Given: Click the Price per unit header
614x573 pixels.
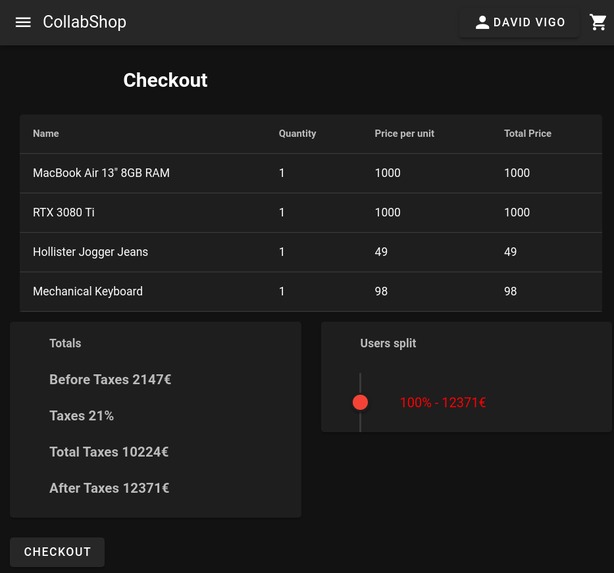Looking at the screenshot, I should coord(404,134).
